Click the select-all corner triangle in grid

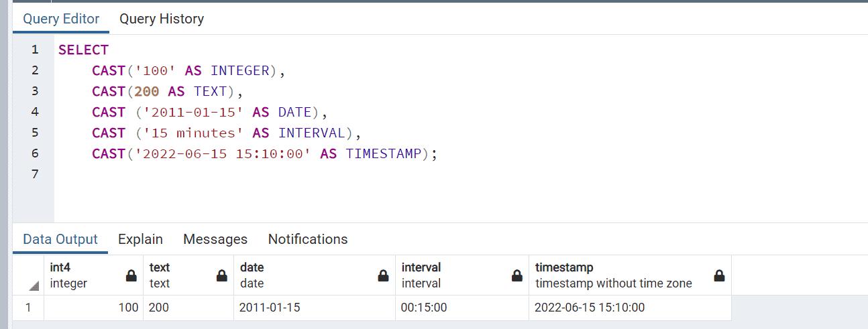pos(33,286)
